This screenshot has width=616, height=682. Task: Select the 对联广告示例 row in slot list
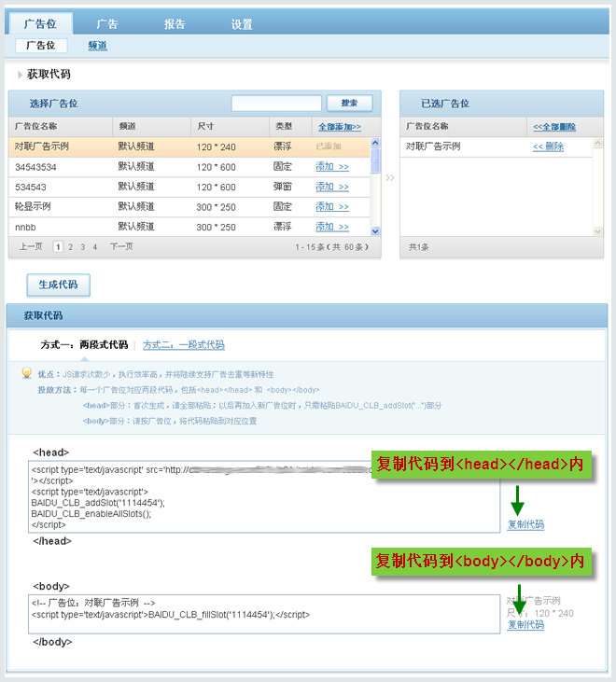coord(189,146)
